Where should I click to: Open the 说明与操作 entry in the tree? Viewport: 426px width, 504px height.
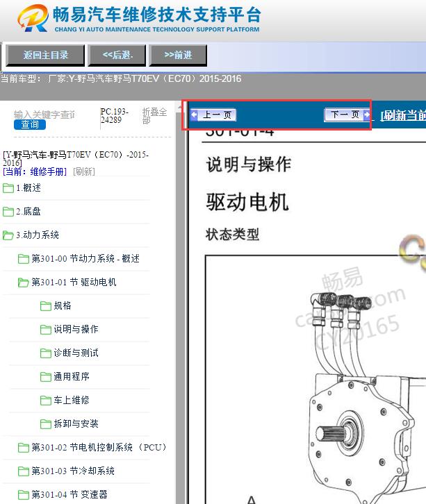76,329
